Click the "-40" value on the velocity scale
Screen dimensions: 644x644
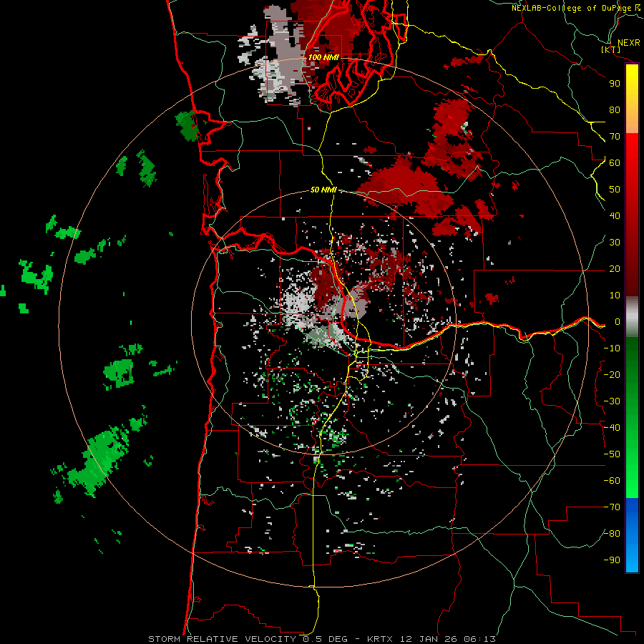click(x=612, y=428)
